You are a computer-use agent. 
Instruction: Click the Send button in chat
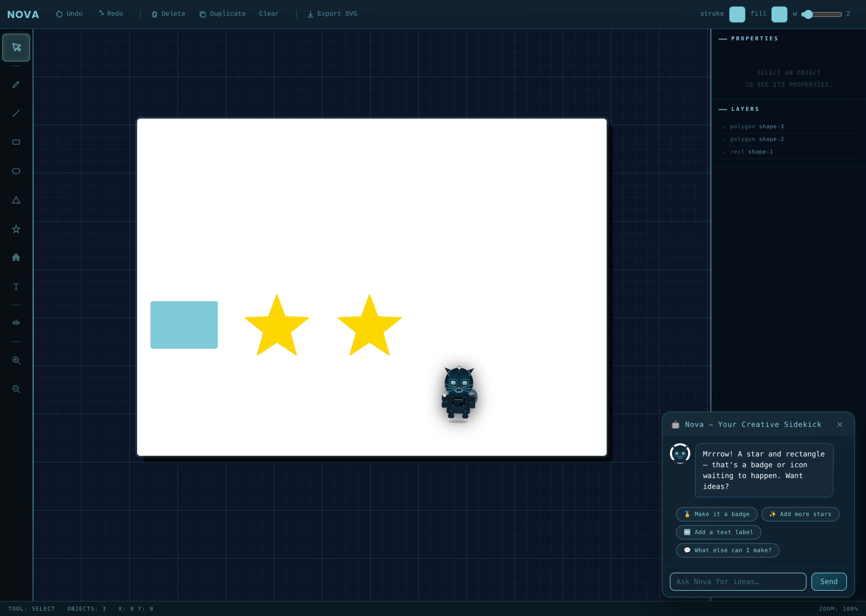tap(829, 582)
